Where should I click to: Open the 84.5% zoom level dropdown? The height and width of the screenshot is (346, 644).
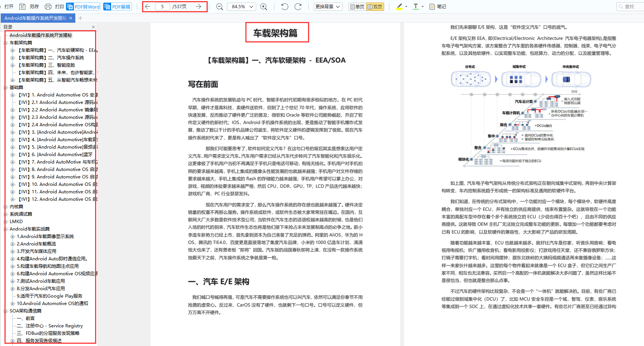241,7
